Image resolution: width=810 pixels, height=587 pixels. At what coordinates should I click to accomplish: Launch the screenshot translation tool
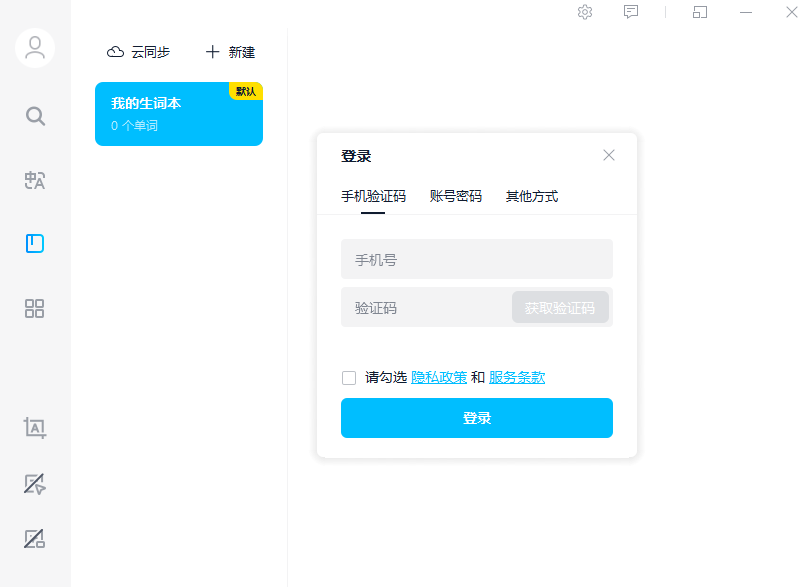pos(35,427)
